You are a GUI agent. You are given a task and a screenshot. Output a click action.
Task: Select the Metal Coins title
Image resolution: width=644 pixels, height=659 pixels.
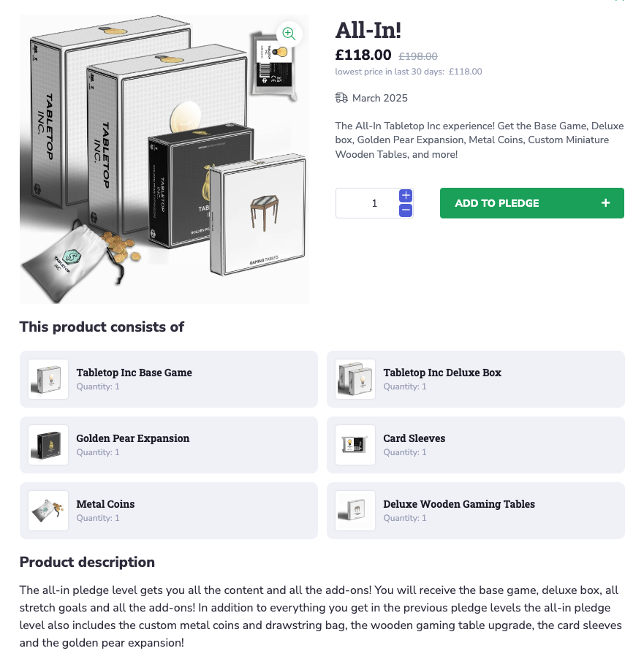coord(105,504)
